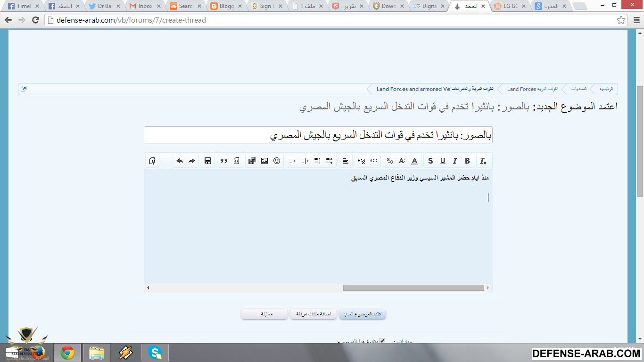Open the text color picker

tap(414, 161)
